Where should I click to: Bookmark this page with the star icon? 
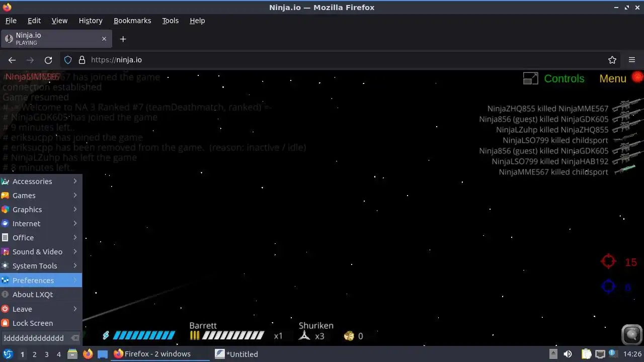point(612,60)
